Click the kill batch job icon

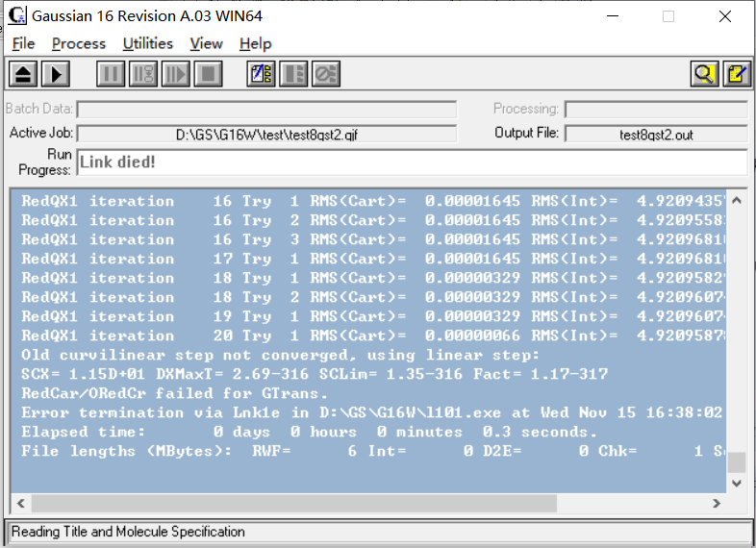tap(326, 74)
